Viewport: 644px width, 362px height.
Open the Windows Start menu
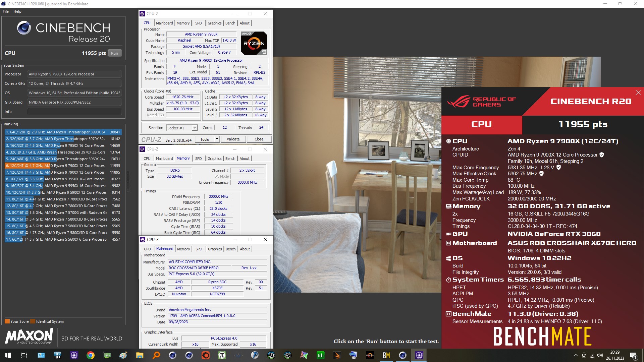[8, 355]
